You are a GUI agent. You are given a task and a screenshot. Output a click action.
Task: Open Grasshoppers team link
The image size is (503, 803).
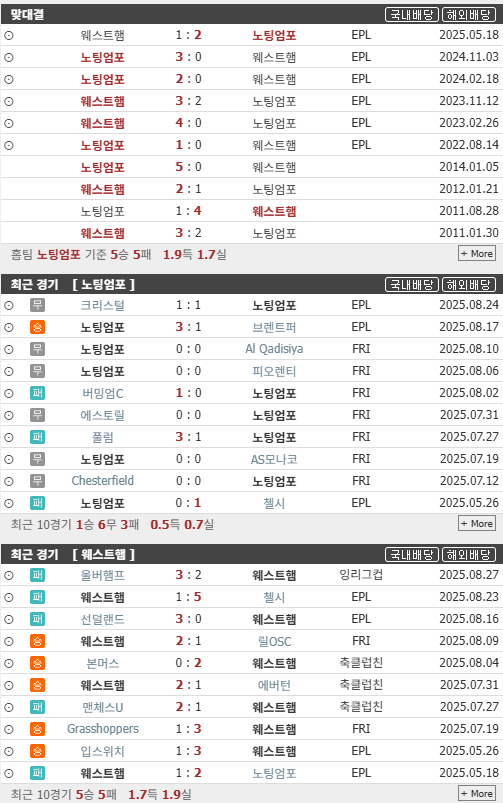pyautogui.click(x=102, y=729)
